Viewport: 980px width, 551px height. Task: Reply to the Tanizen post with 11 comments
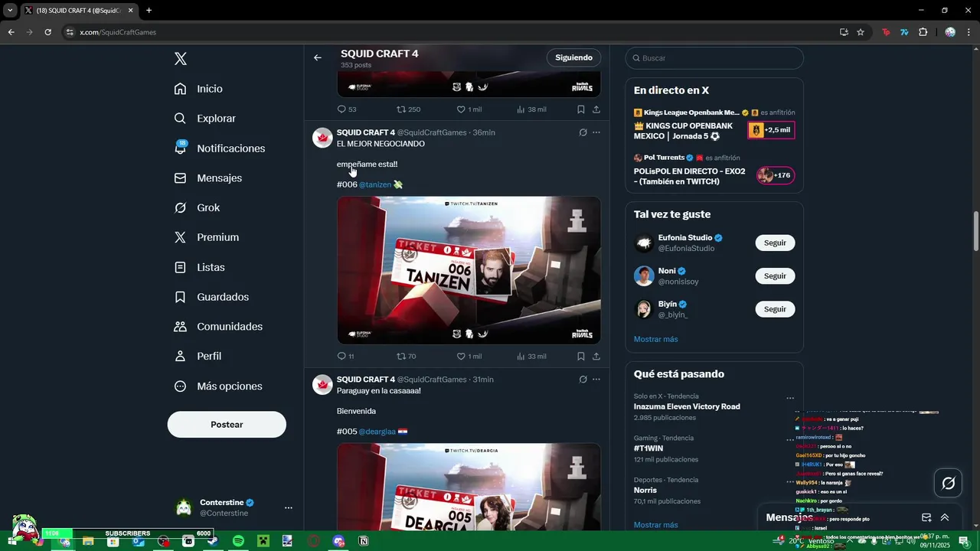[x=345, y=357]
